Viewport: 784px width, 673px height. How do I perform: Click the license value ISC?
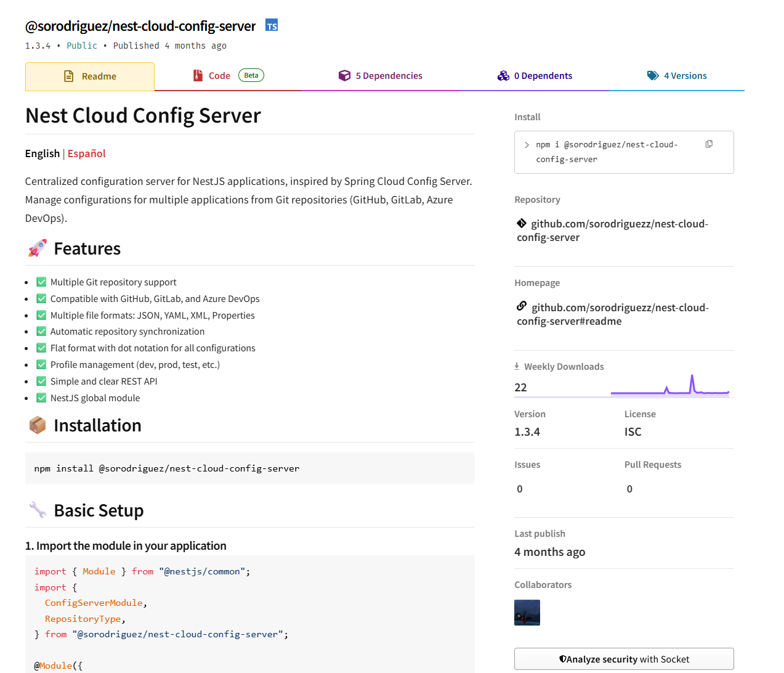pyautogui.click(x=633, y=431)
